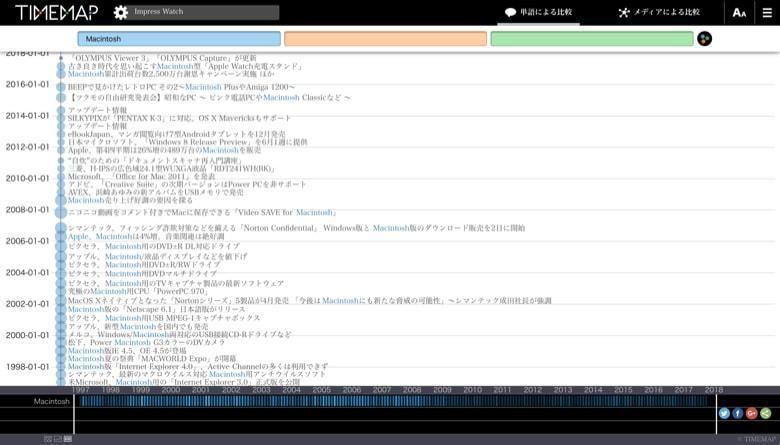Jump to 2005 on the bottom timeline
Image resolution: width=780 pixels, height=445 pixels.
(321, 390)
